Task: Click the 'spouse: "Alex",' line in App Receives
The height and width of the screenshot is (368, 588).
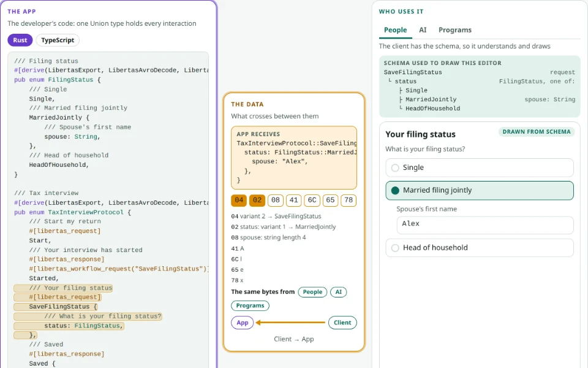Action: click(x=280, y=161)
